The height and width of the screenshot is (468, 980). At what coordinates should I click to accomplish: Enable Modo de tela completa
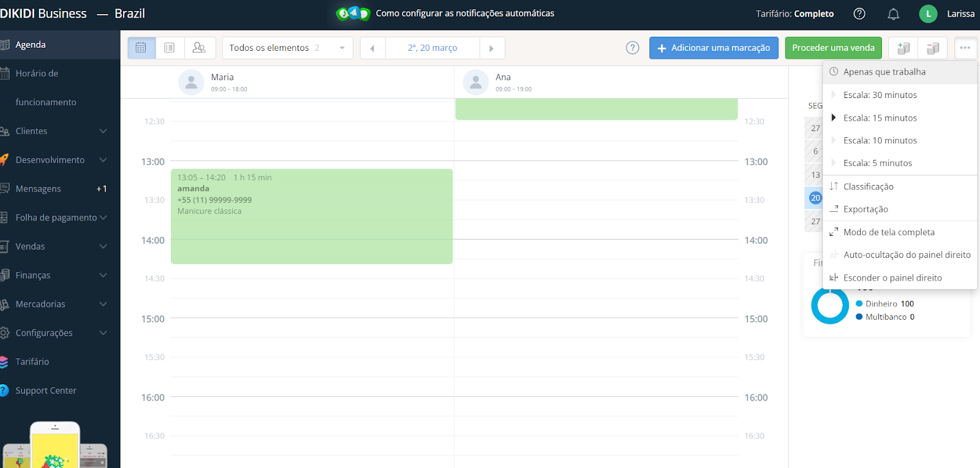[x=900, y=232]
